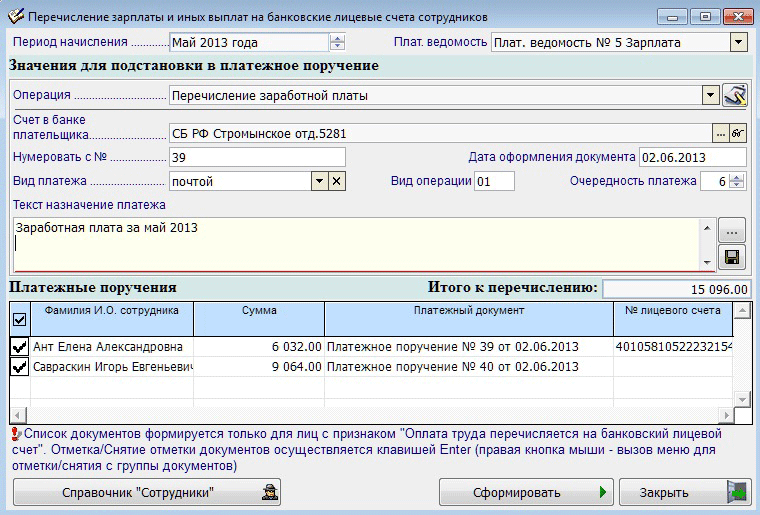Click the payer bank account field
This screenshot has width=760, height=515.
pyautogui.click(x=441, y=133)
